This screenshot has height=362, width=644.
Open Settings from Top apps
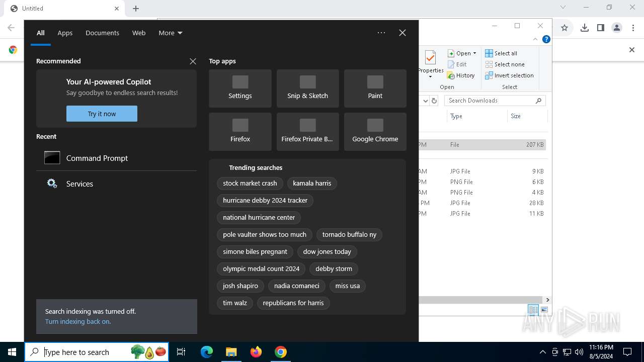pos(240,88)
